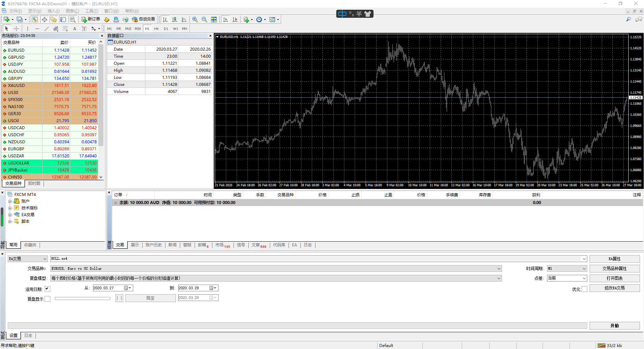
Task: Click the zoom out magnifier icon
Action: coord(204,19)
